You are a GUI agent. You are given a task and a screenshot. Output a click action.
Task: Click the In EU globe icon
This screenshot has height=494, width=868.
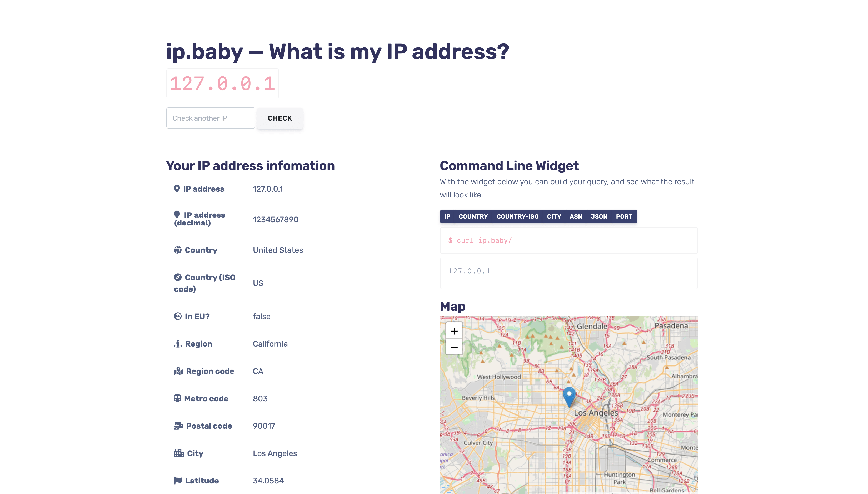pyautogui.click(x=178, y=316)
